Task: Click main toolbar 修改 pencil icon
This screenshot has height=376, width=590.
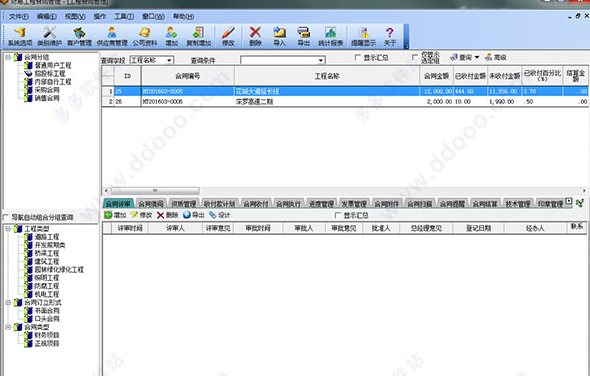Action: click(228, 37)
